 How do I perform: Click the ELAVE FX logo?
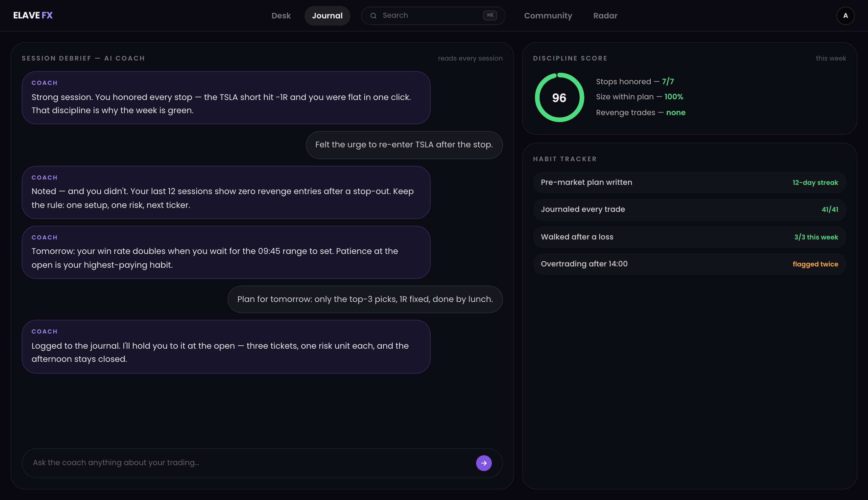click(33, 15)
